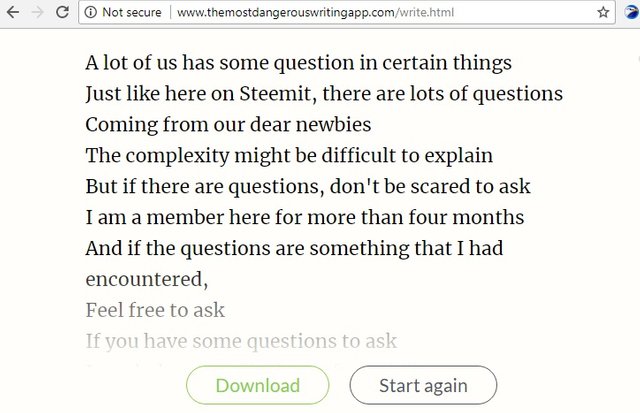Click the "If you have some questions" line
This screenshot has width=640, height=413.
(241, 341)
